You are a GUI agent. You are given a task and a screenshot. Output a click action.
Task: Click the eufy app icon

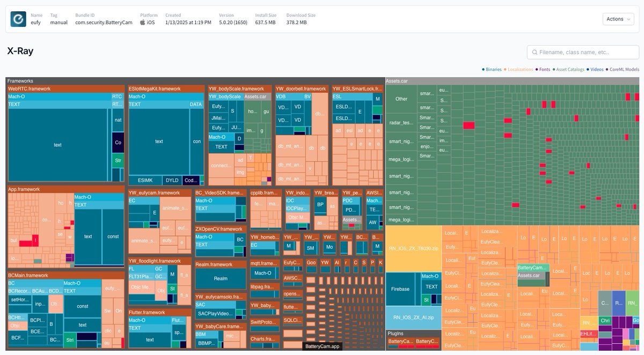19,19
